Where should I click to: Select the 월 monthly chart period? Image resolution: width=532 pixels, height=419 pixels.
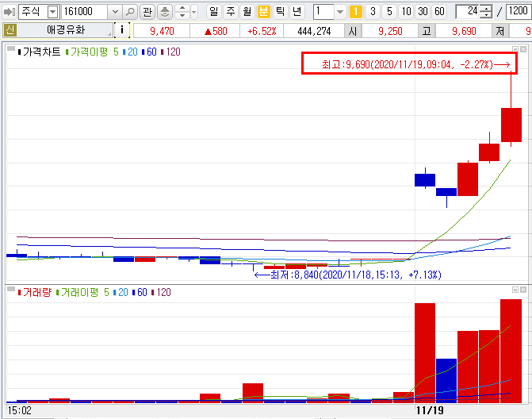point(247,12)
